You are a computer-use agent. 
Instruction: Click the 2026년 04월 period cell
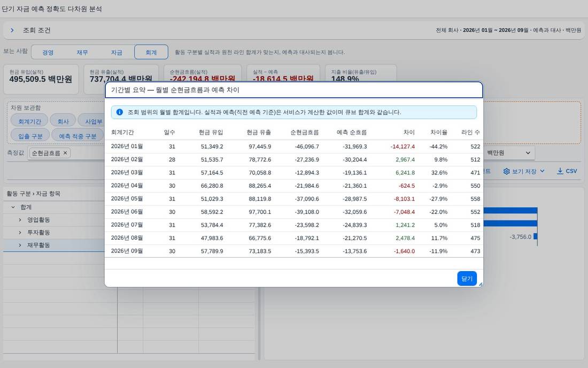pos(127,186)
